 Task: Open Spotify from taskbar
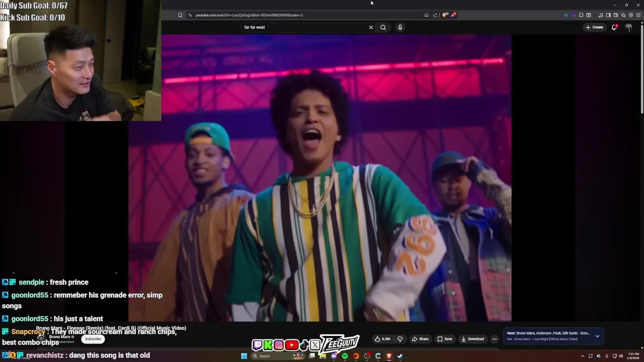(345, 356)
